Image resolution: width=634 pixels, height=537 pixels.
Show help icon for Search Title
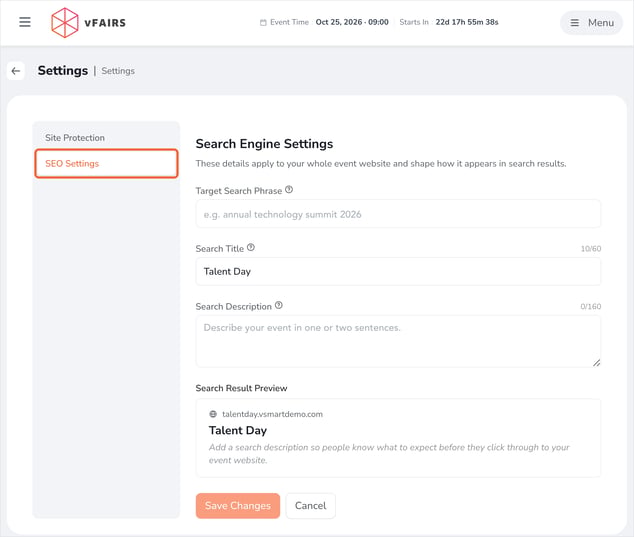tap(251, 247)
